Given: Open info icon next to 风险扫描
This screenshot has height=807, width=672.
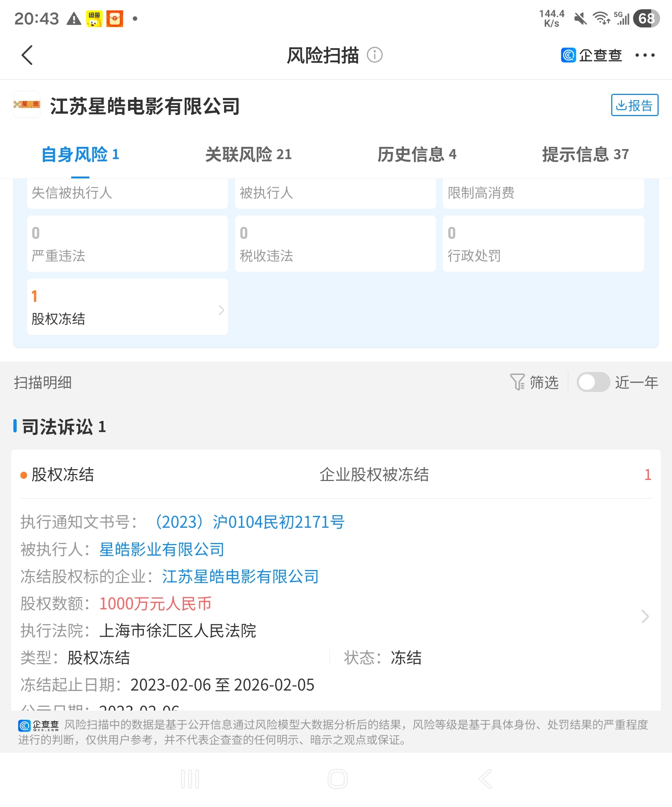Looking at the screenshot, I should [375, 55].
